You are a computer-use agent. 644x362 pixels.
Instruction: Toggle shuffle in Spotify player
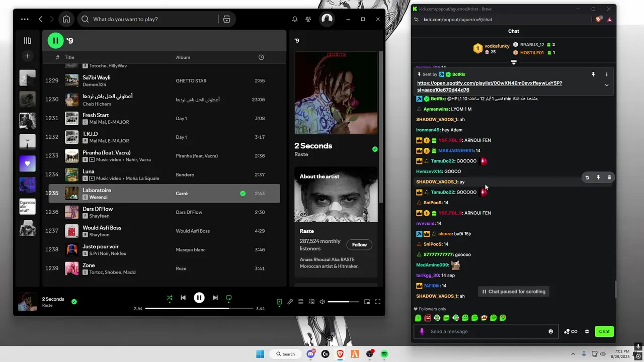pyautogui.click(x=170, y=298)
